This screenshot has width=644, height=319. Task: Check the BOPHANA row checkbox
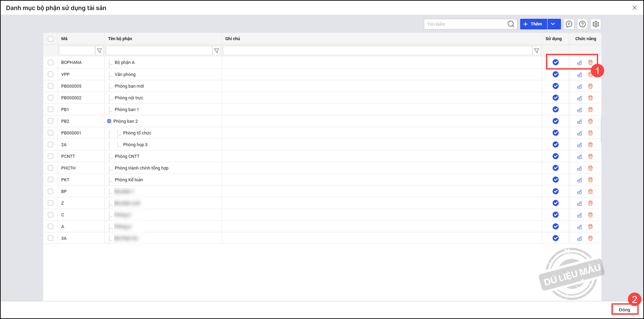51,63
